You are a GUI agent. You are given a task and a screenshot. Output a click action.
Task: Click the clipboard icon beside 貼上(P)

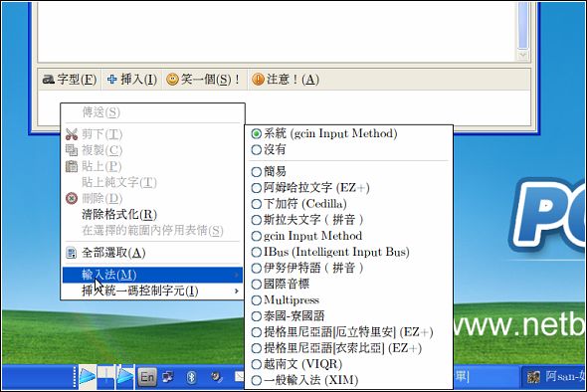click(x=72, y=166)
